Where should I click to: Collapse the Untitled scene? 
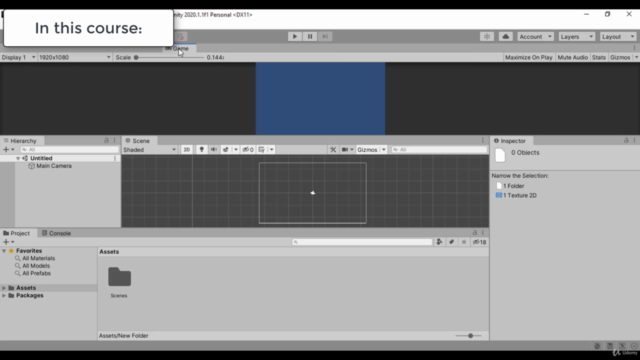point(18,158)
